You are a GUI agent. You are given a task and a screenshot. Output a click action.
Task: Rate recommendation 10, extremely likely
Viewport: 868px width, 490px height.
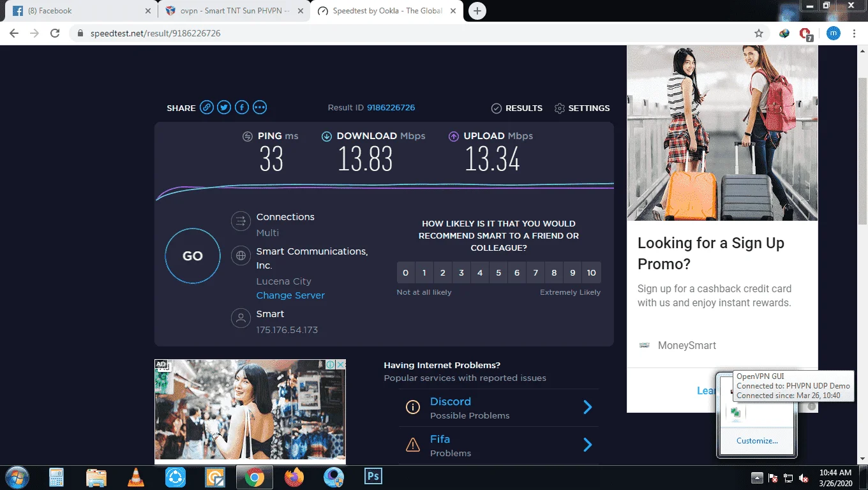pyautogui.click(x=592, y=272)
